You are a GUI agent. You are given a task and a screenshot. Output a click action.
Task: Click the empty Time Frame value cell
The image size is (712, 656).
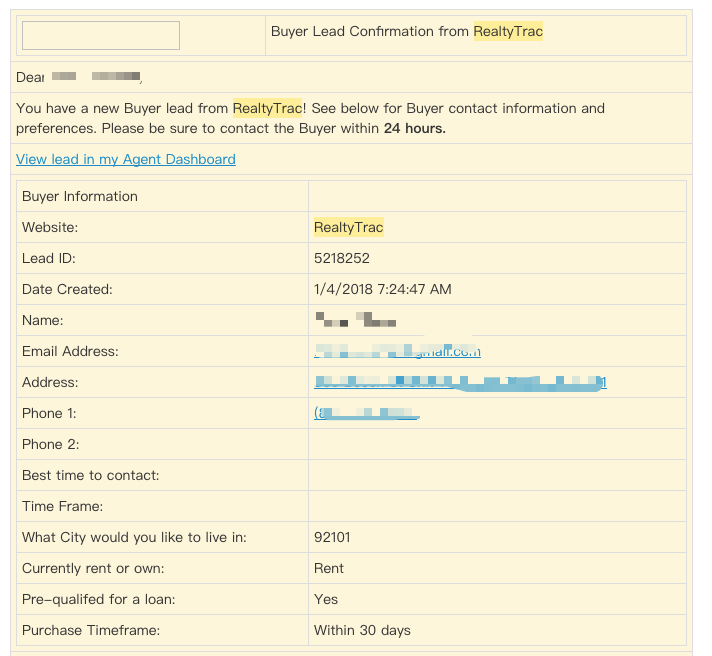(x=496, y=506)
